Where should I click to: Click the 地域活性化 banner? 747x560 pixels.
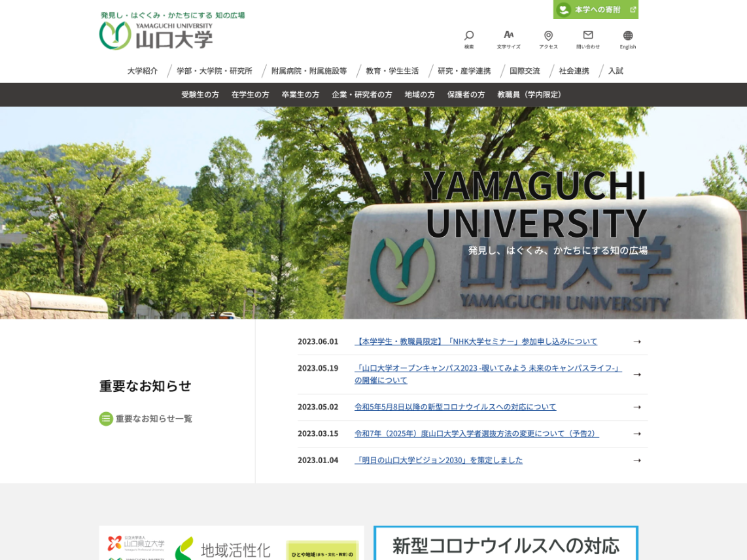pos(232,544)
